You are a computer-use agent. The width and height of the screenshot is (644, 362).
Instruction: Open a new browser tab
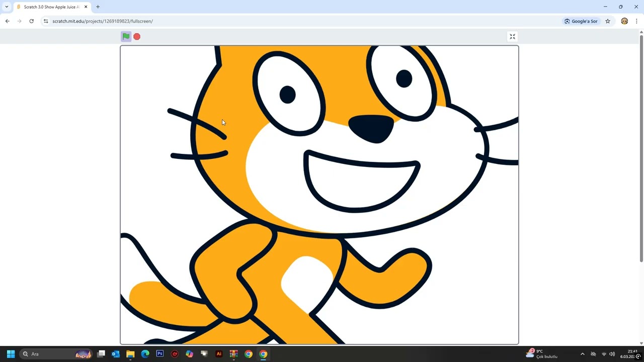coord(98,7)
